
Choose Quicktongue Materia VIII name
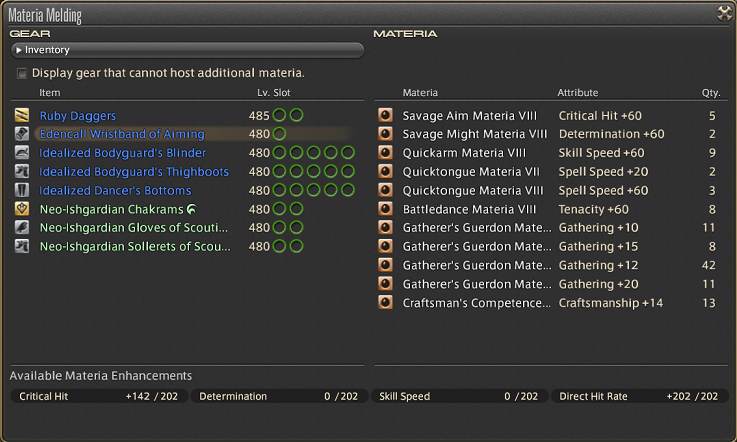tap(473, 190)
